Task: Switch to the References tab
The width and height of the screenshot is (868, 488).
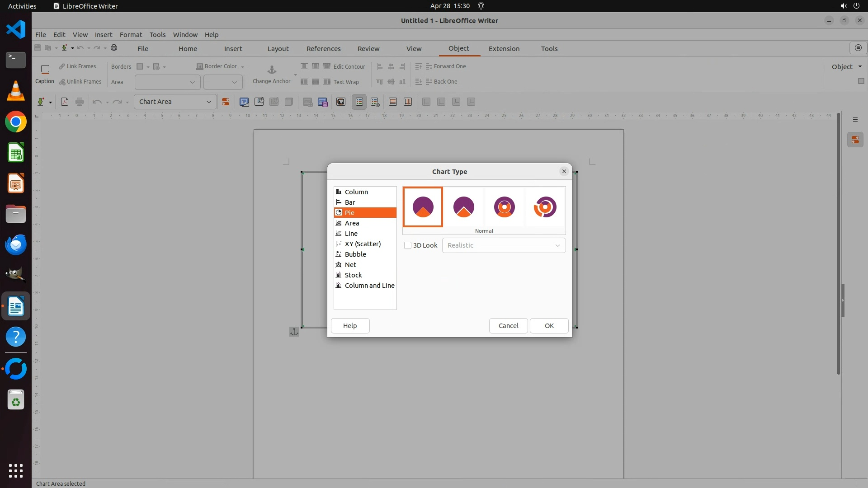Action: (x=323, y=49)
